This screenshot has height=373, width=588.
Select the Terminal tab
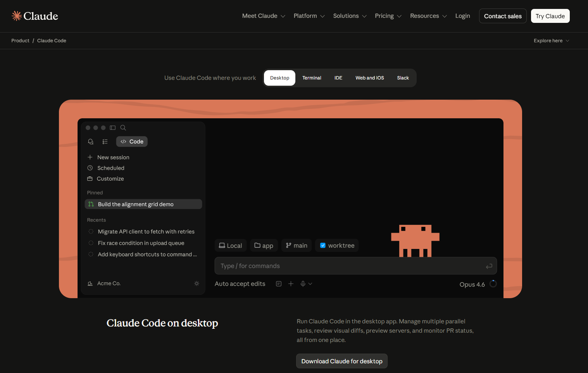[312, 78]
